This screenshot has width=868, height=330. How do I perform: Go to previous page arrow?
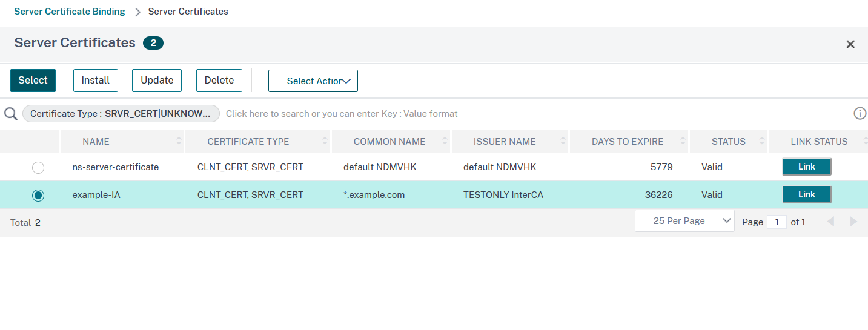(x=830, y=222)
